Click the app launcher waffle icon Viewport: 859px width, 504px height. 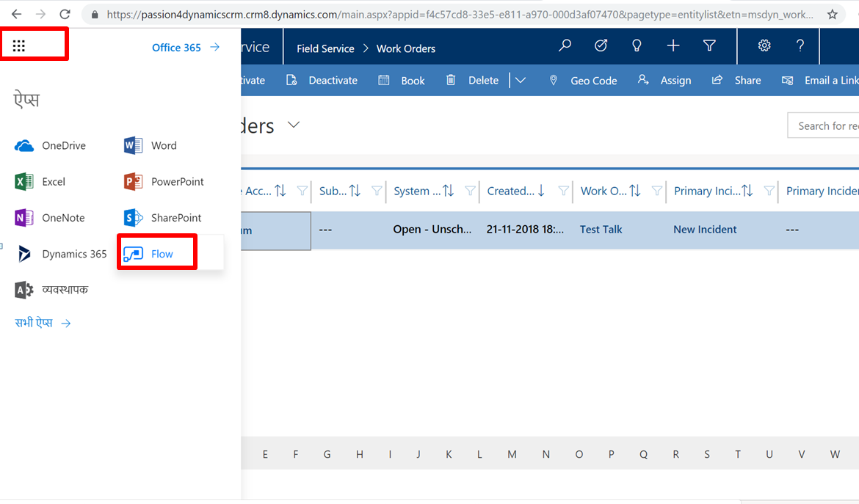19,46
